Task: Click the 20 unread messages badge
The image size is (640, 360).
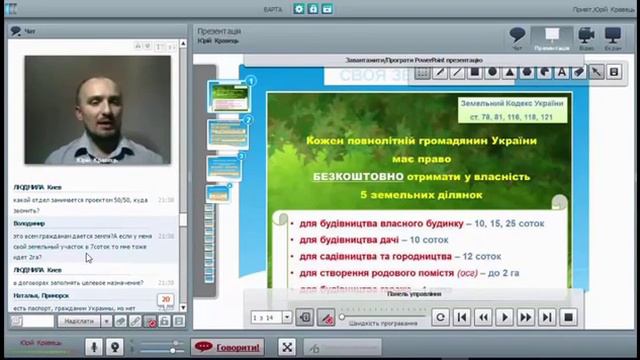Action: pos(166,299)
